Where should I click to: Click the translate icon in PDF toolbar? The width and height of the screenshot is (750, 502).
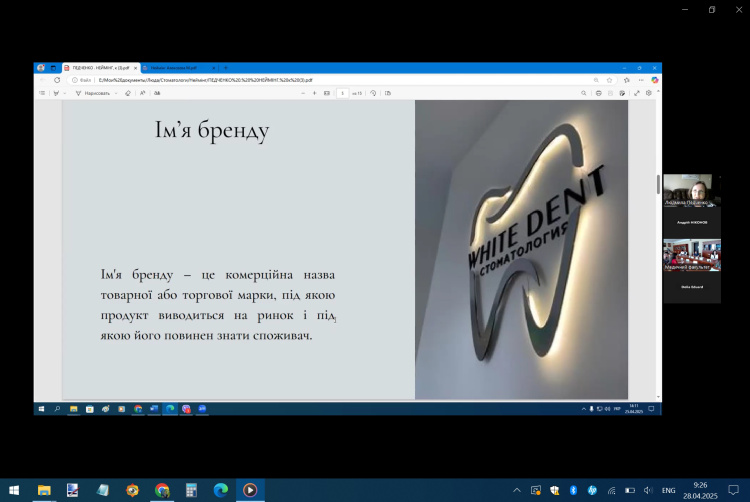[157, 93]
